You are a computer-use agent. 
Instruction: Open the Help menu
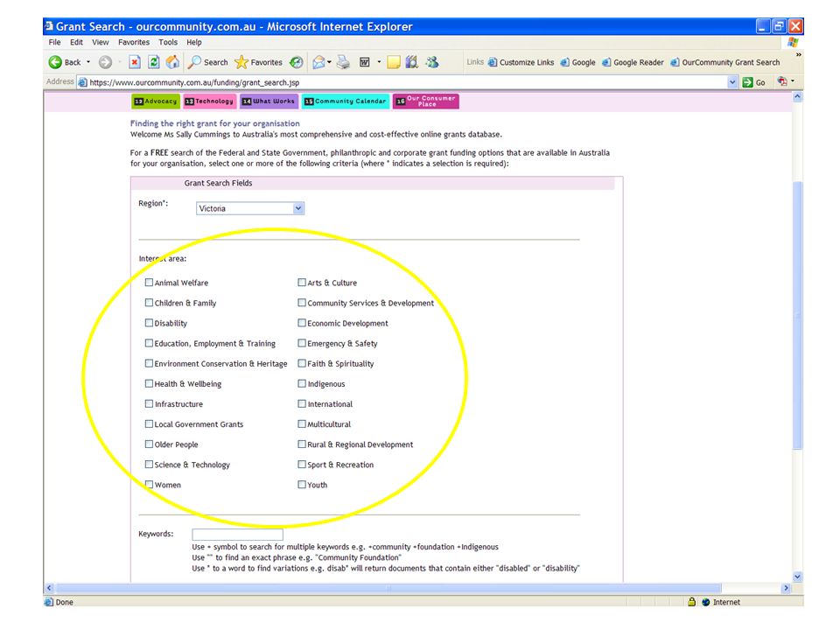tap(194, 42)
